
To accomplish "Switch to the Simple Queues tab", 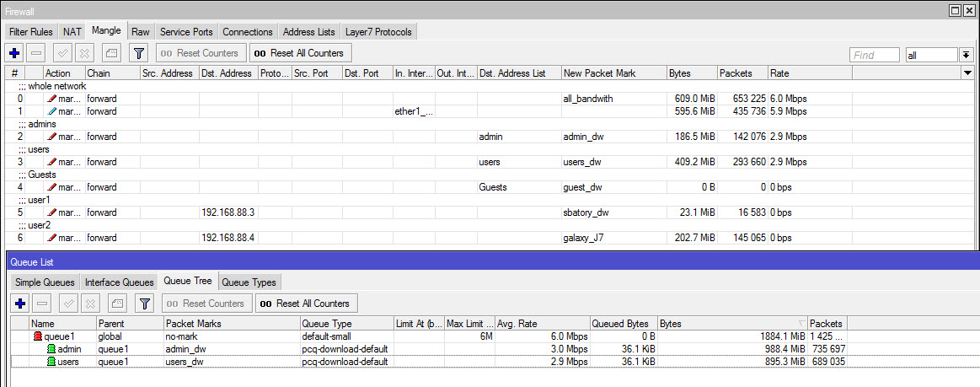I will [45, 282].
